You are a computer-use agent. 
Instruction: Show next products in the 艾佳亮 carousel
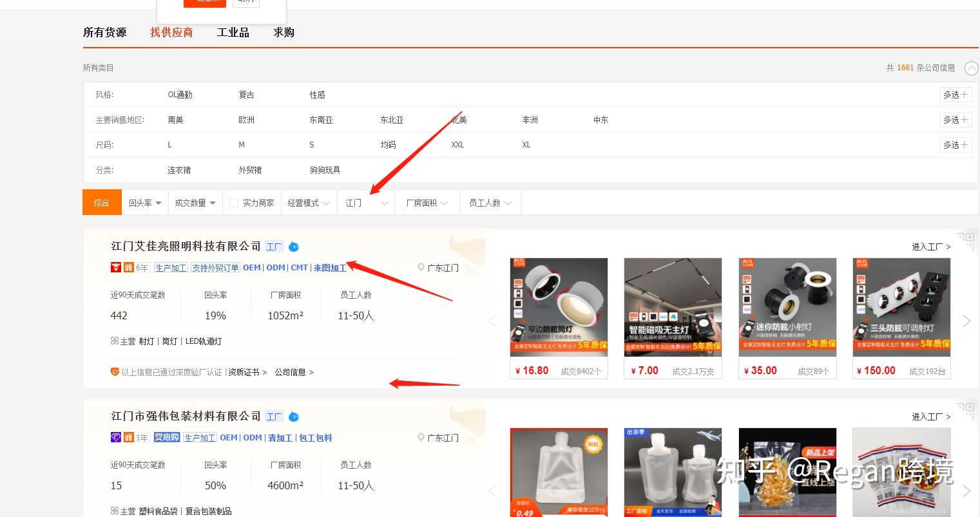(x=966, y=321)
